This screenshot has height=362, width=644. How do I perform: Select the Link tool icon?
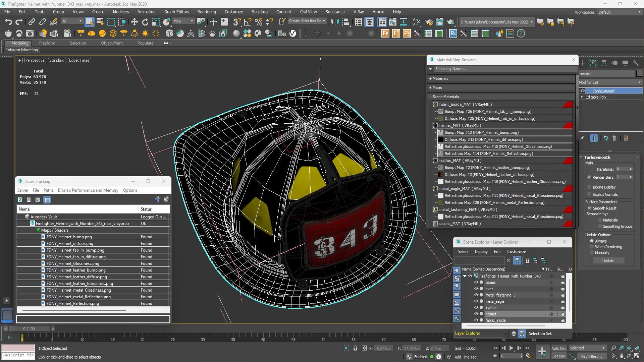(x=32, y=22)
